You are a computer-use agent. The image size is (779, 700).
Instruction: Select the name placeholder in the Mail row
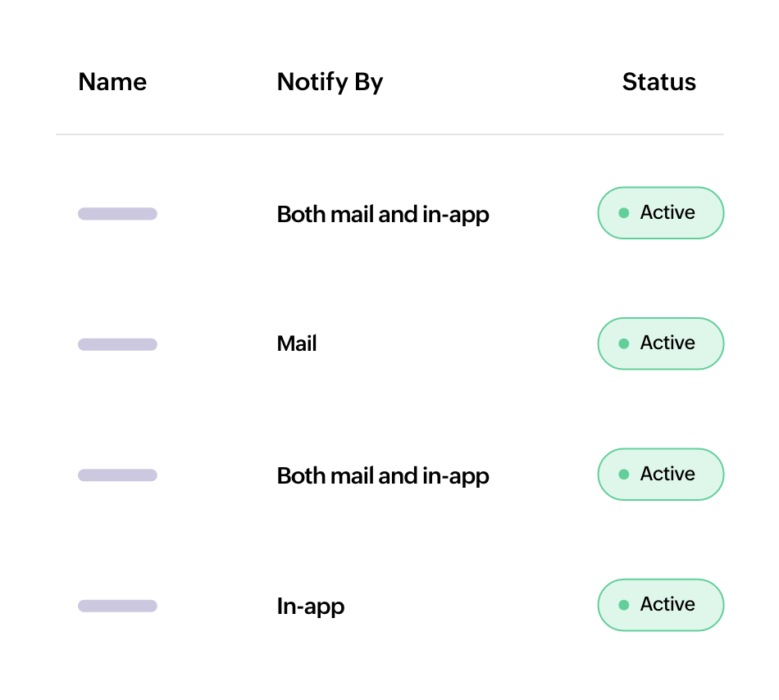tap(116, 344)
